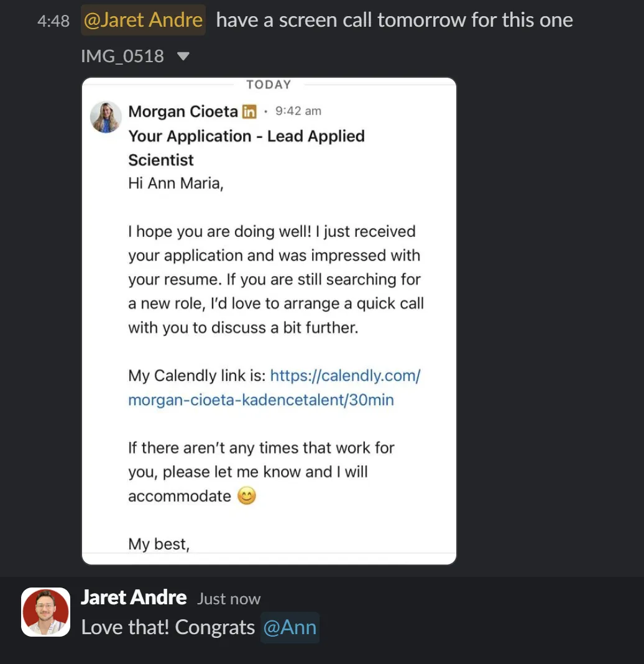This screenshot has height=664, width=644.
Task: Click the 'Love that! Congrats' message text
Action: (x=168, y=627)
